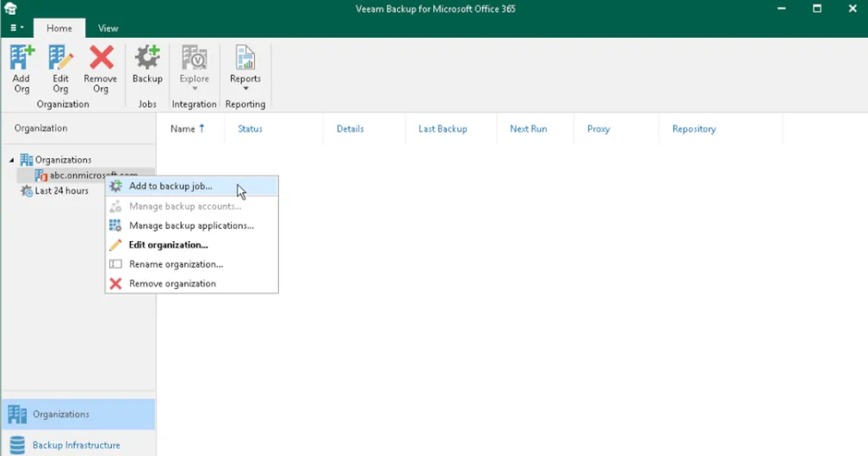
Task: Click the Remove Org red X icon
Action: [x=102, y=58]
